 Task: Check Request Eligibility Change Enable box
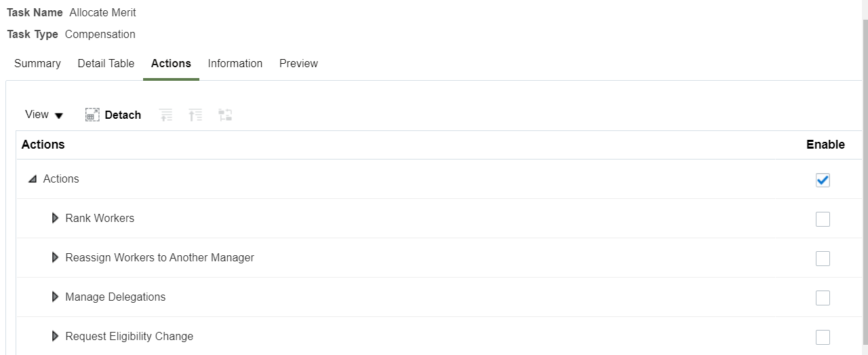point(823,337)
